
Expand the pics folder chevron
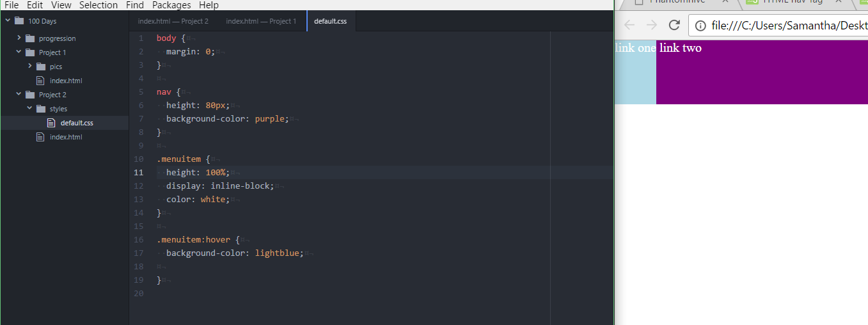29,66
